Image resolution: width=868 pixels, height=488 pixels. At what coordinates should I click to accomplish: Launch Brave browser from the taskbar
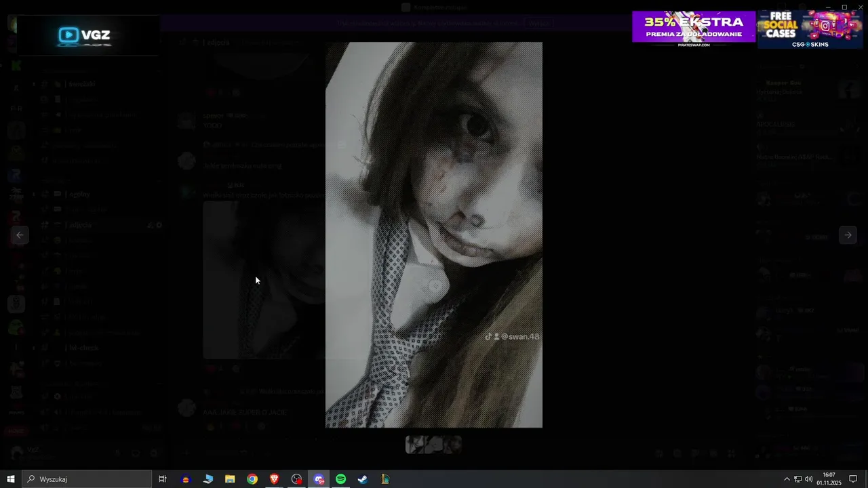(275, 479)
